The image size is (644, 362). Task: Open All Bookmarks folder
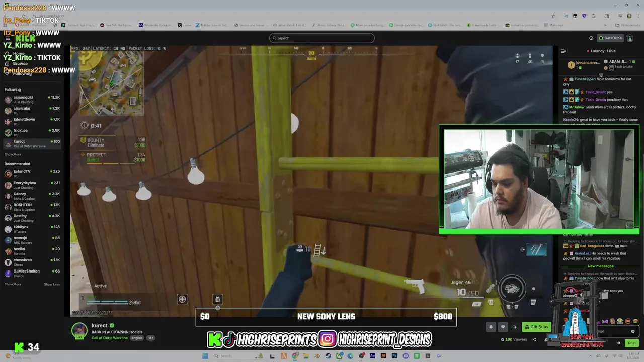(x=628, y=25)
